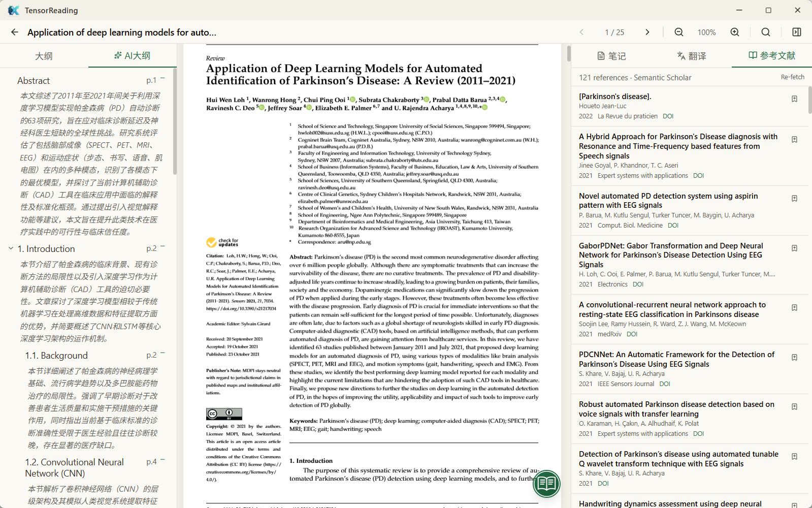Viewport: 812px width, 508px height.
Task: Open the DOI link for the PDCNNet reference
Action: (665, 384)
